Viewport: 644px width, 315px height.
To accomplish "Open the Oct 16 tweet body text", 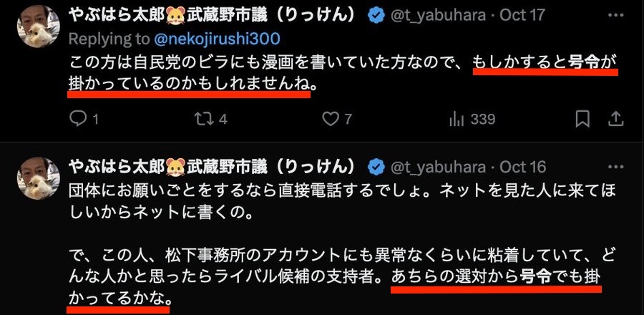I will (x=343, y=245).
